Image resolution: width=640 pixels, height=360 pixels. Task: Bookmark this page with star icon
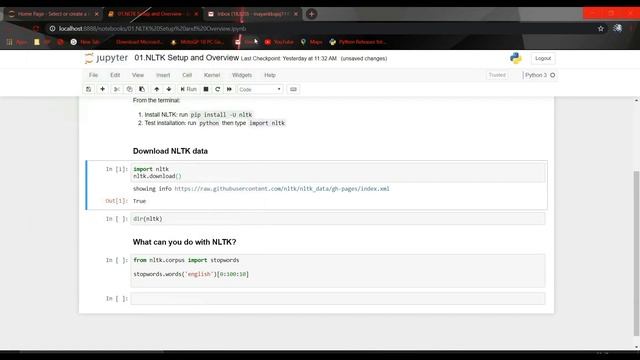[601, 29]
